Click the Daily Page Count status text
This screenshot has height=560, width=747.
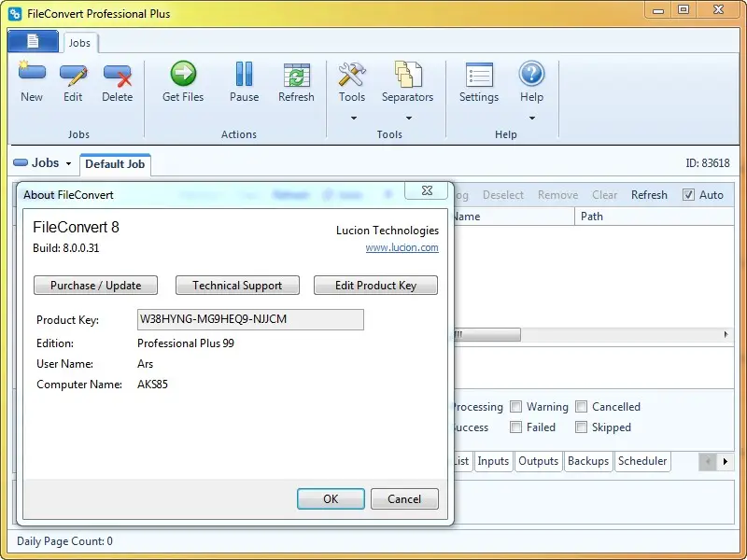tap(64, 541)
